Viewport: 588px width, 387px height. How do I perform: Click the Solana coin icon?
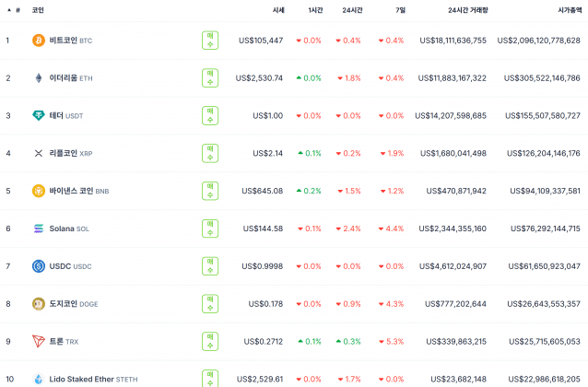click(39, 229)
